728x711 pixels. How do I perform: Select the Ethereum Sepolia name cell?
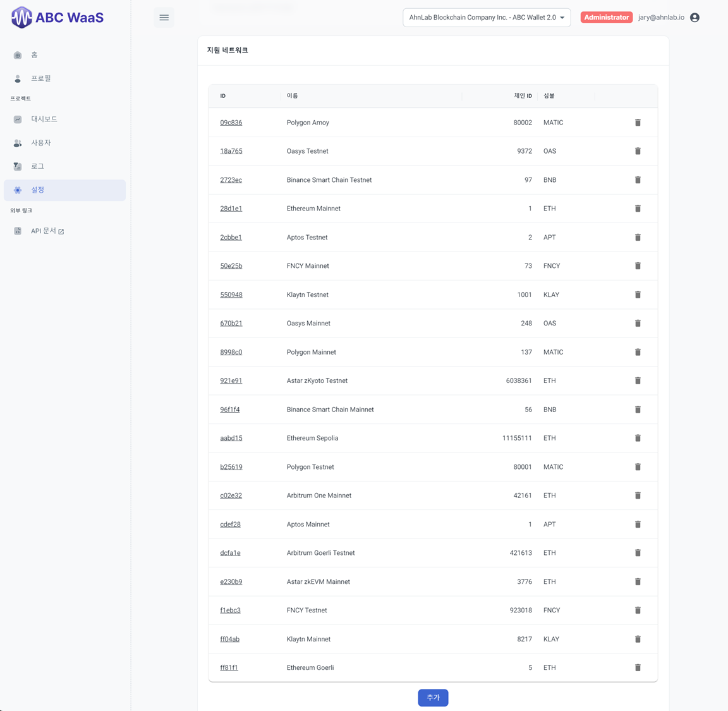click(312, 438)
